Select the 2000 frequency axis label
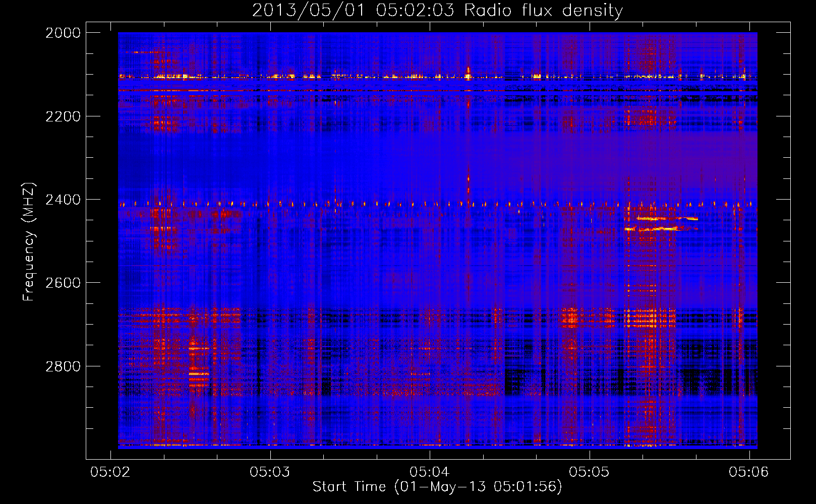The height and width of the screenshot is (504, 816). (63, 33)
